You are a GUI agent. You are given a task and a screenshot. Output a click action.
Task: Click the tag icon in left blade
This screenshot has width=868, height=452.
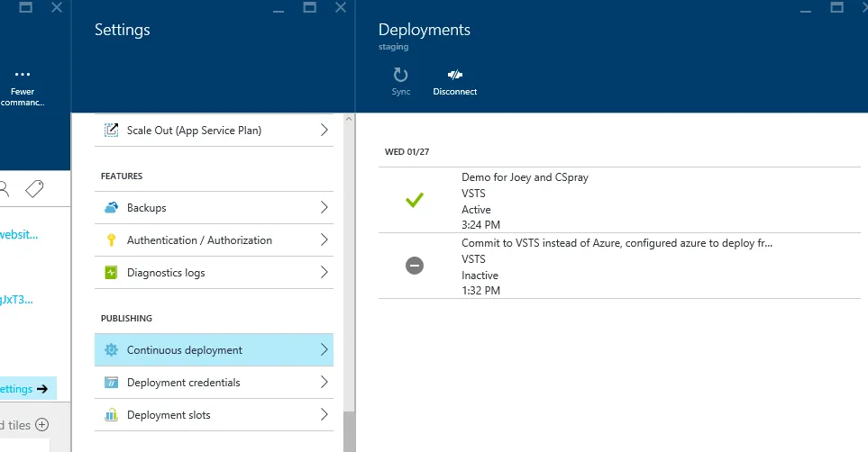[34, 188]
